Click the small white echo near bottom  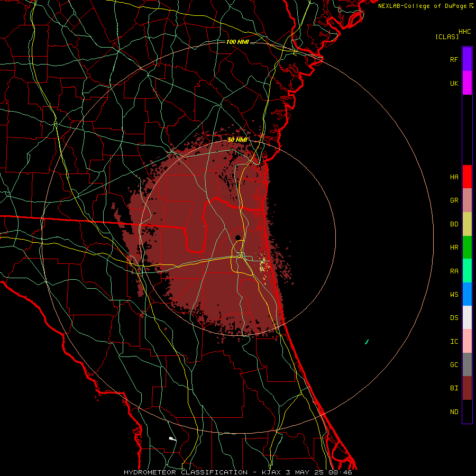(172, 438)
